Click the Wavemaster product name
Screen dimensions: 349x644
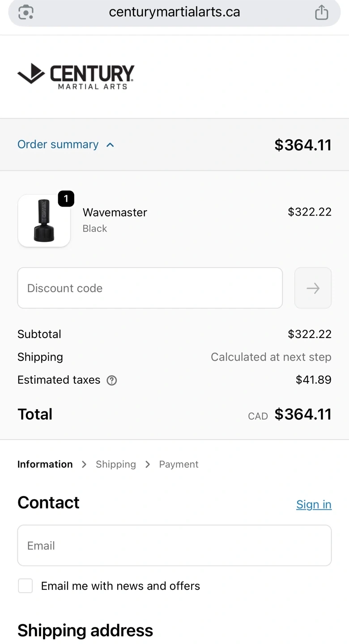[x=115, y=212]
